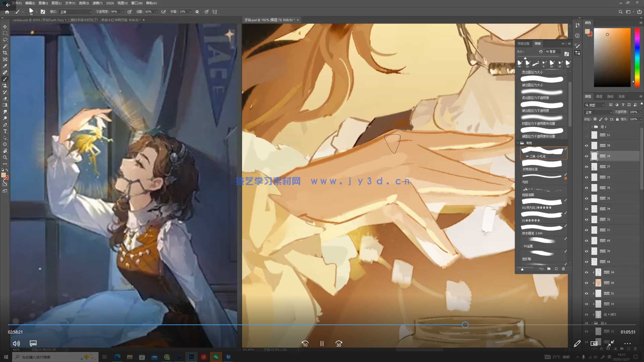Expand the 组 1 layer group
644x362 pixels.
[592, 127]
